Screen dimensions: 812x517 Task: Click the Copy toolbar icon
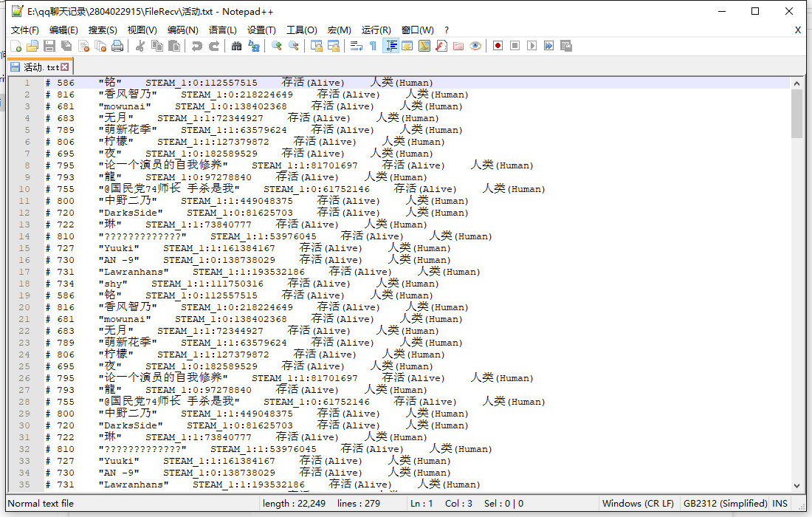coord(157,46)
